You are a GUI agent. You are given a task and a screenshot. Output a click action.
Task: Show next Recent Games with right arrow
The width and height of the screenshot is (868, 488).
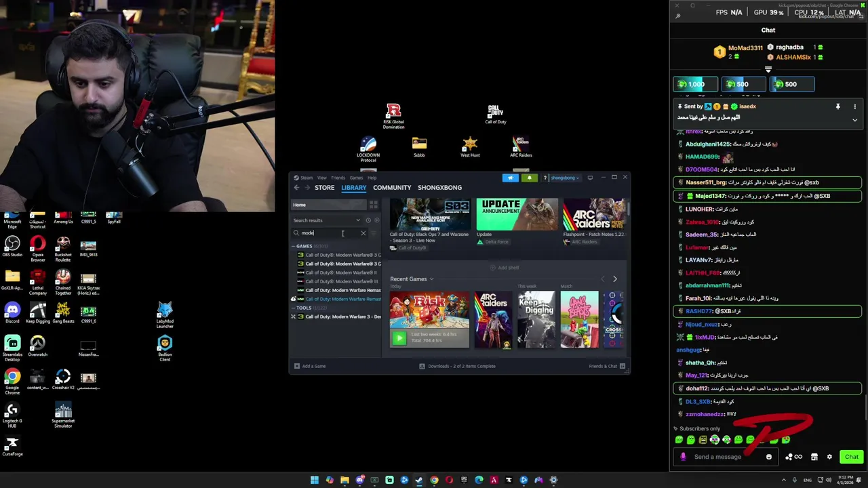[615, 279]
